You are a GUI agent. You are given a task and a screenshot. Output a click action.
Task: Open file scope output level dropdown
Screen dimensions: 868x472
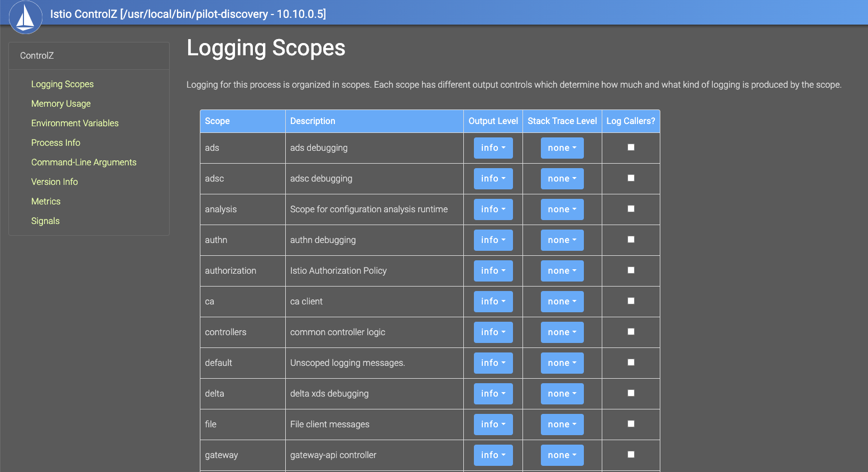click(x=493, y=425)
